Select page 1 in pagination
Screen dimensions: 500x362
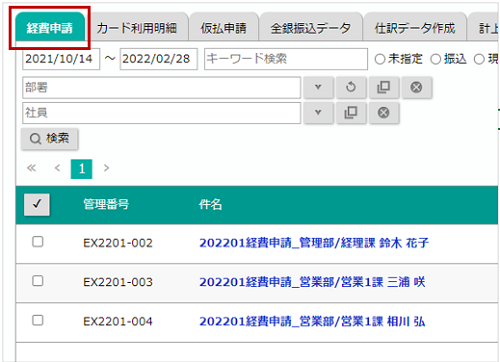[x=82, y=169]
